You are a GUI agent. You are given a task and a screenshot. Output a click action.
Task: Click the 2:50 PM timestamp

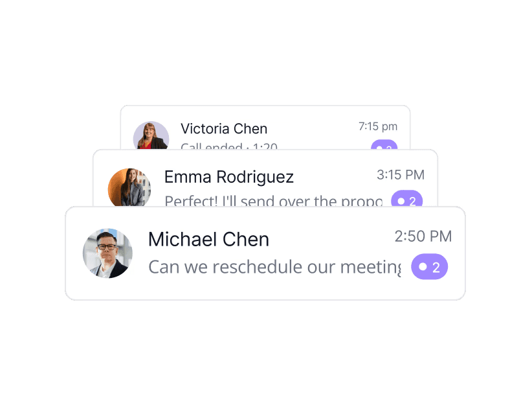pyautogui.click(x=423, y=237)
